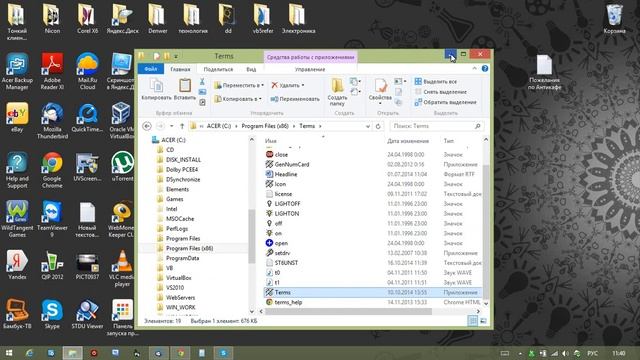This screenshot has height=360, width=640.
Task: Select the uTorrent desktop icon
Action: click(x=122, y=167)
